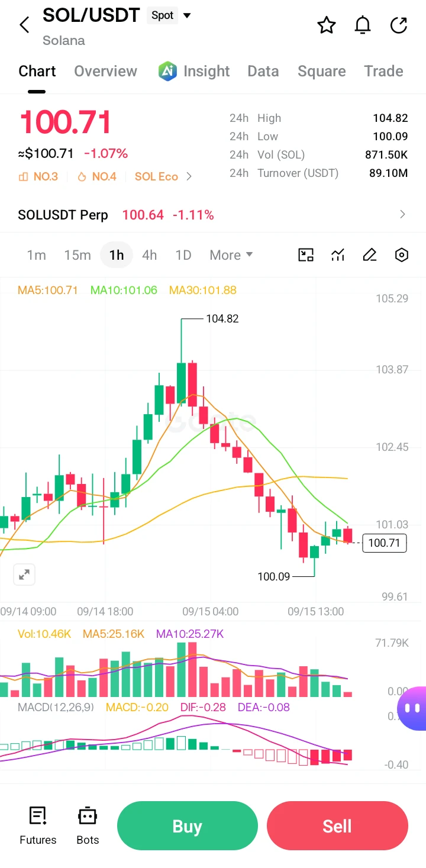
Task: Open the chart indicators icon
Action: click(x=338, y=255)
